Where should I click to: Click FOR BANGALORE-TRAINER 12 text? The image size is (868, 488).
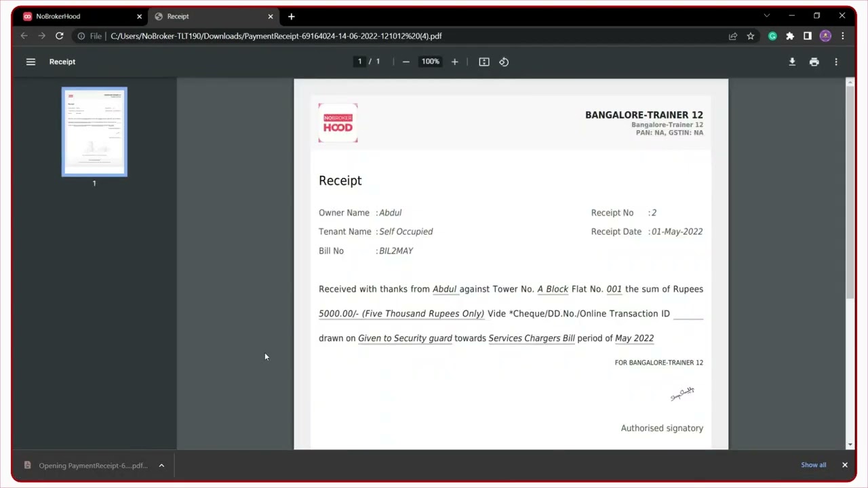(658, 363)
